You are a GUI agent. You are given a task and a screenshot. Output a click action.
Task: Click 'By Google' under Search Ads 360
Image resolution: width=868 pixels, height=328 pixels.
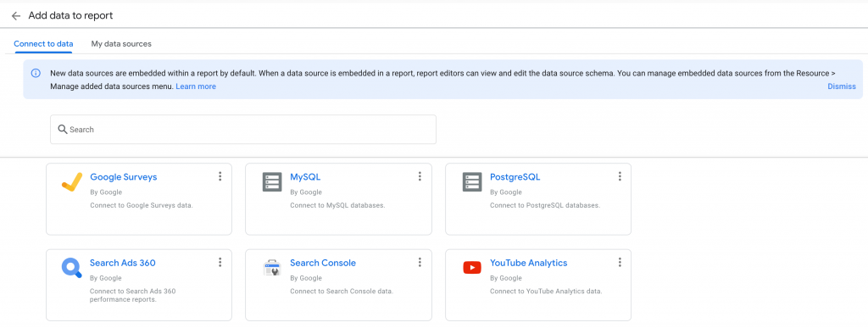[106, 278]
